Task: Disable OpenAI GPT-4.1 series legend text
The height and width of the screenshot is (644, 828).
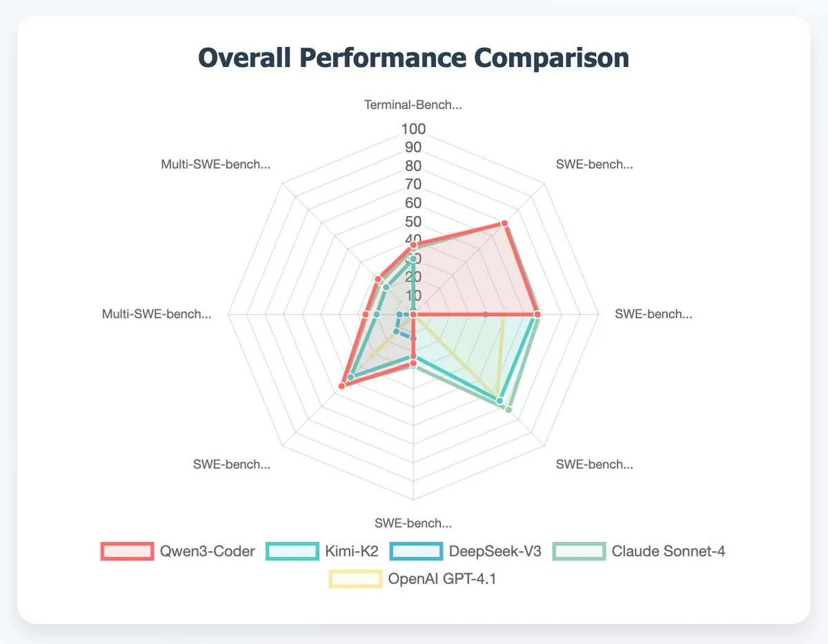Action: 442,578
